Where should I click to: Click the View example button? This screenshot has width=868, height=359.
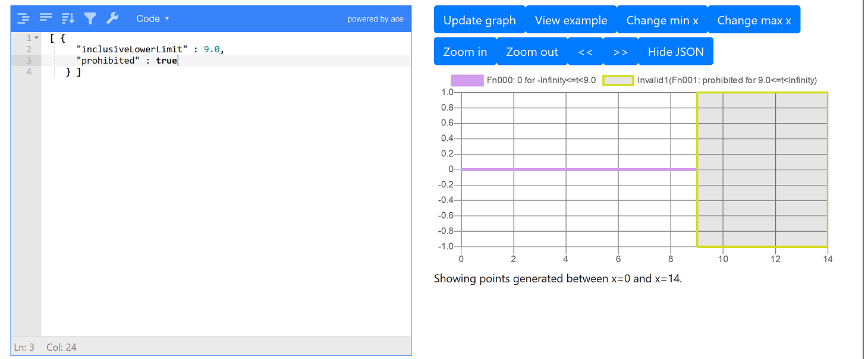pyautogui.click(x=571, y=20)
